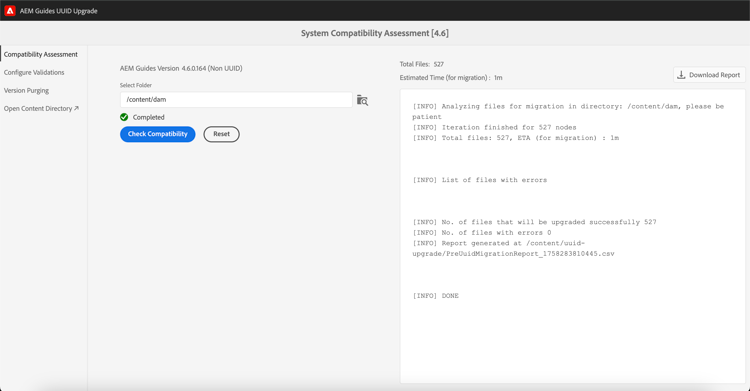Image resolution: width=750 pixels, height=391 pixels.
Task: Click the download arrow icon in Download Report
Action: tap(681, 75)
